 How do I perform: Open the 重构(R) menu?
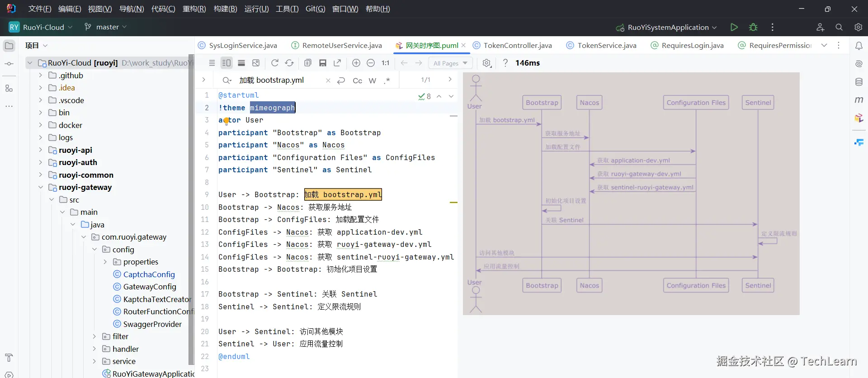pos(194,9)
